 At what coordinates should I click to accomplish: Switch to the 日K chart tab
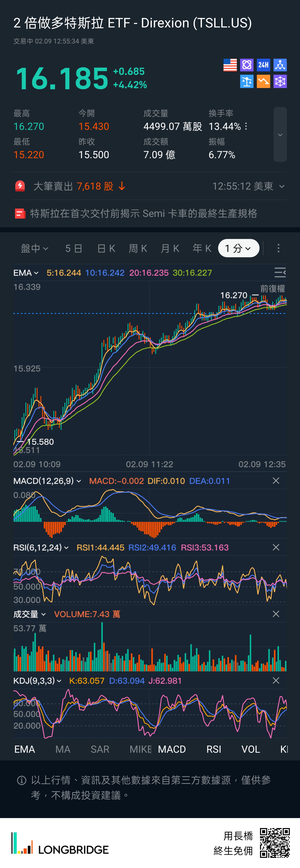106,248
